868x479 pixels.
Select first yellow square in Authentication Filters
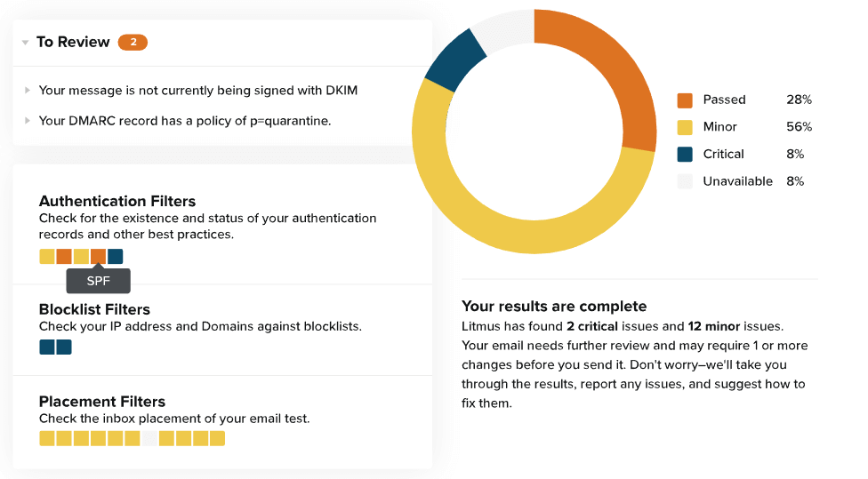[x=47, y=257]
